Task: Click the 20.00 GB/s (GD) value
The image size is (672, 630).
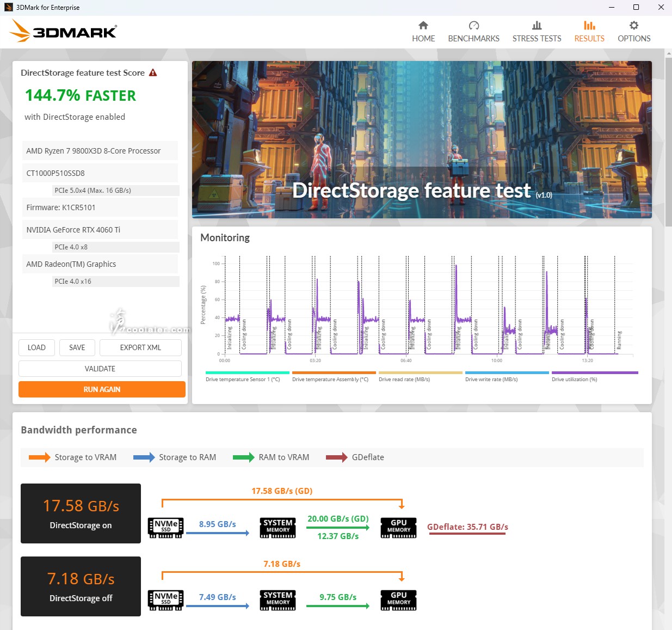Action: point(338,519)
